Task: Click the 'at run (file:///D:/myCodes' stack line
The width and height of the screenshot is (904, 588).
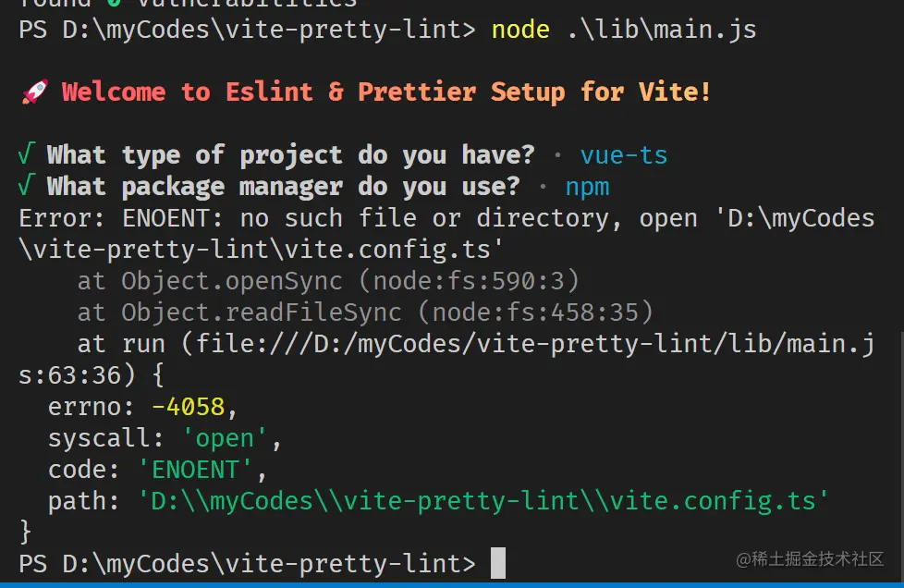Action: (x=476, y=344)
